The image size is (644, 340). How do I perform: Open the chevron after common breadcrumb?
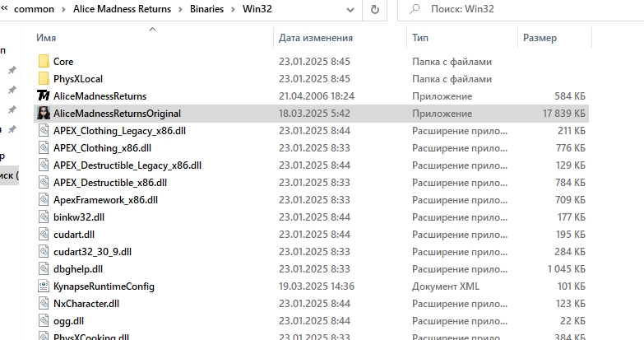(63, 9)
